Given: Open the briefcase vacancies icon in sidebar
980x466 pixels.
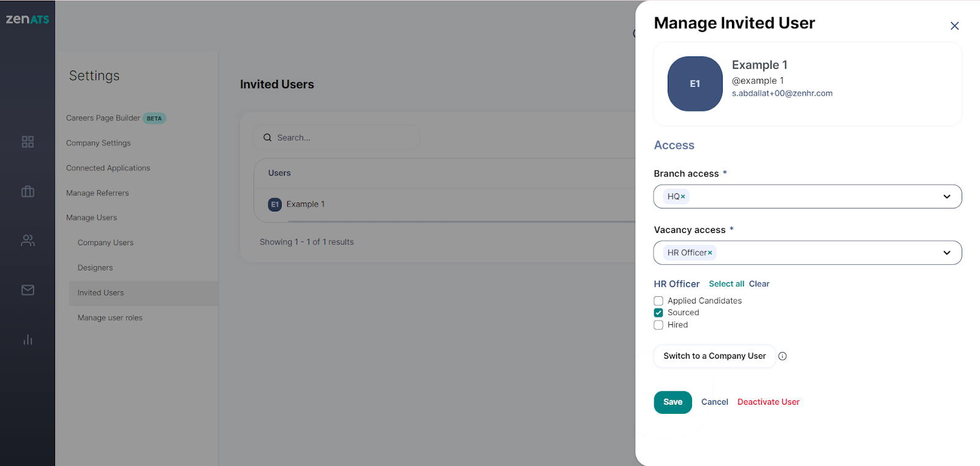Looking at the screenshot, I should [x=28, y=191].
